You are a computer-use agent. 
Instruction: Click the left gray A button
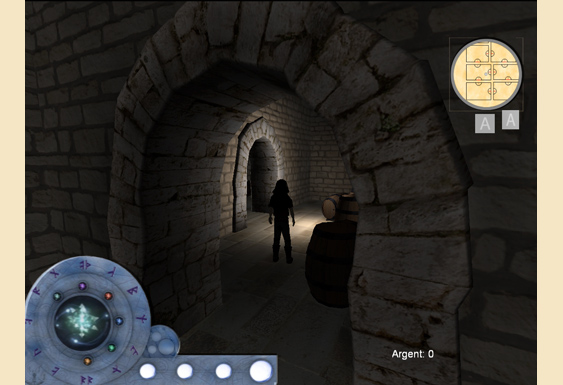[485, 124]
